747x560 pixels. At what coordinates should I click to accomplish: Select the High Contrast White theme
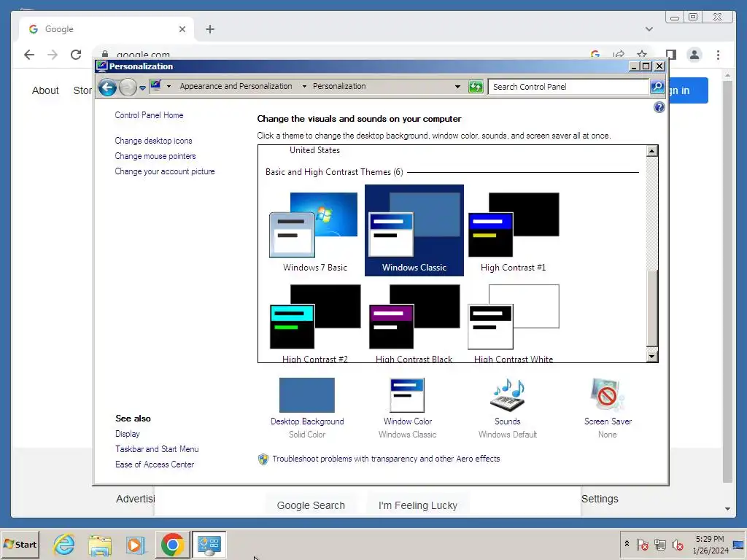[514, 322]
